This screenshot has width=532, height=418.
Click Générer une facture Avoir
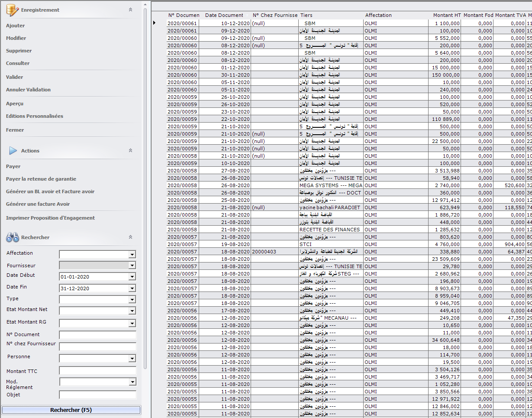click(x=38, y=204)
